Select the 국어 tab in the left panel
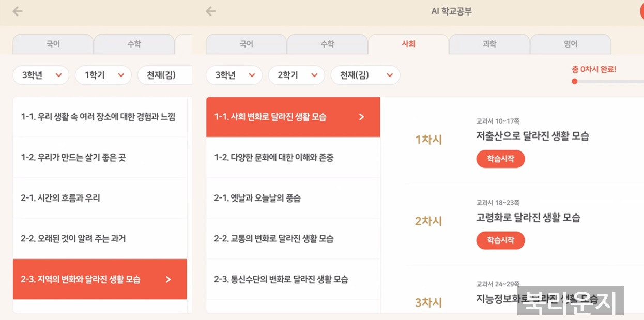Image resolution: width=644 pixels, height=320 pixels. 53,44
